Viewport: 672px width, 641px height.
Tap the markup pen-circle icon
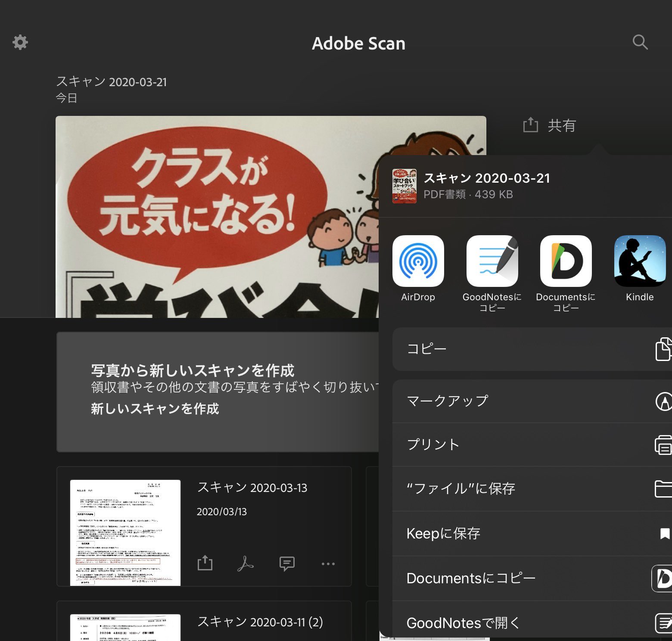click(x=664, y=401)
